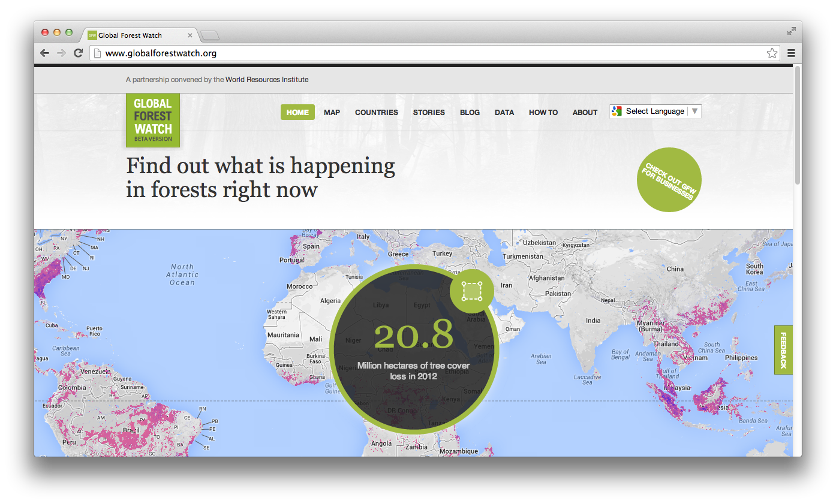Open the HOW TO menu item
Image resolution: width=836 pixels, height=504 pixels.
[x=543, y=112]
